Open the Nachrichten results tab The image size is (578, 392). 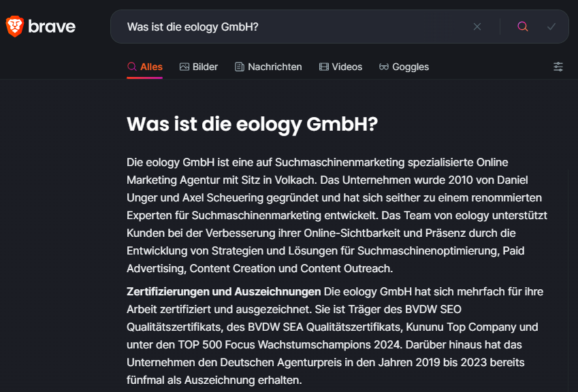point(268,67)
